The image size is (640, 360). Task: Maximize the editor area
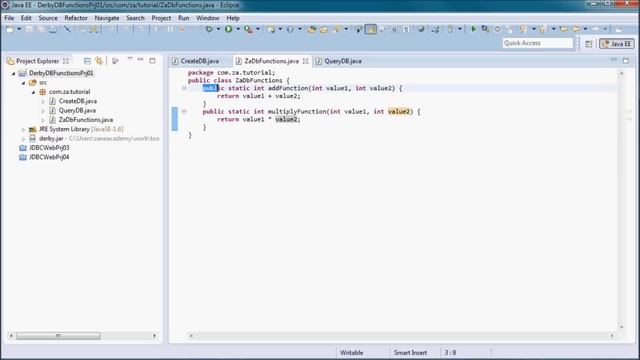coord(626,60)
